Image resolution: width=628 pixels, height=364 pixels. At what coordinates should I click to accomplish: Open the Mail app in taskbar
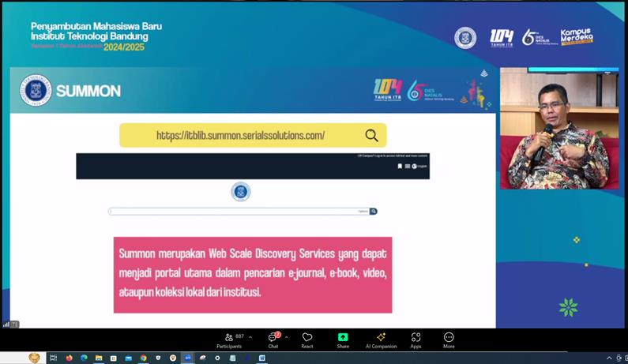tap(128, 358)
